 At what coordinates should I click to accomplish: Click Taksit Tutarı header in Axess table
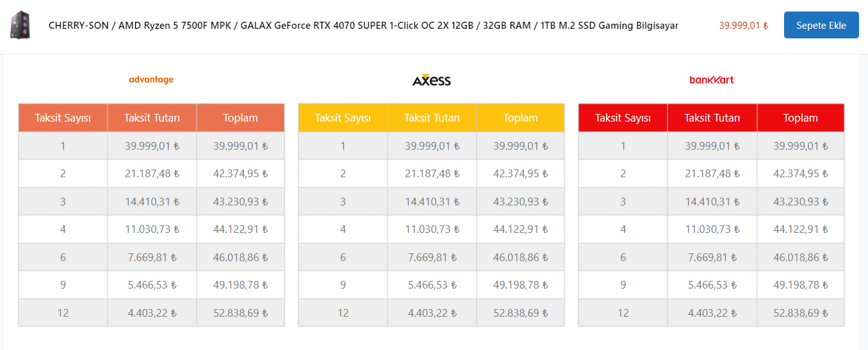(x=432, y=118)
